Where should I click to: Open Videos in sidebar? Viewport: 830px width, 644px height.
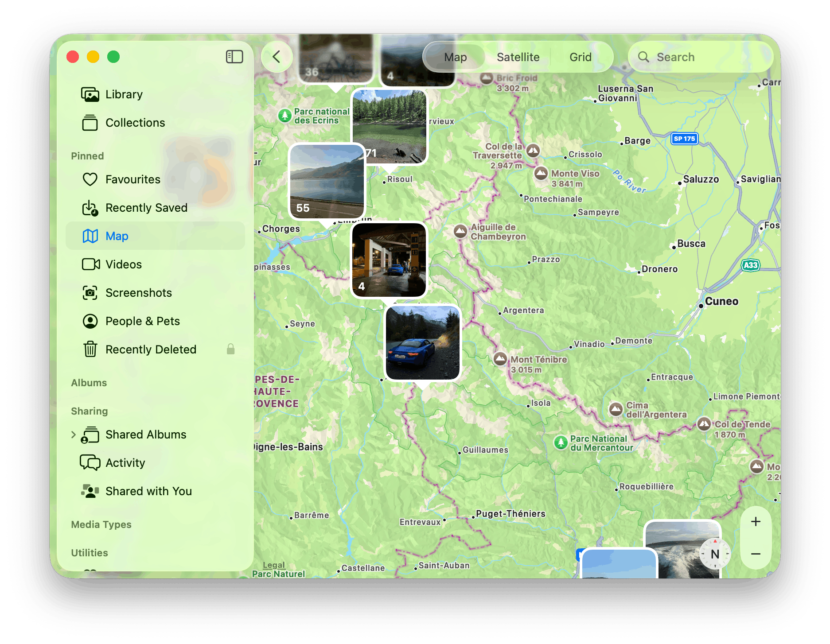pos(123,264)
